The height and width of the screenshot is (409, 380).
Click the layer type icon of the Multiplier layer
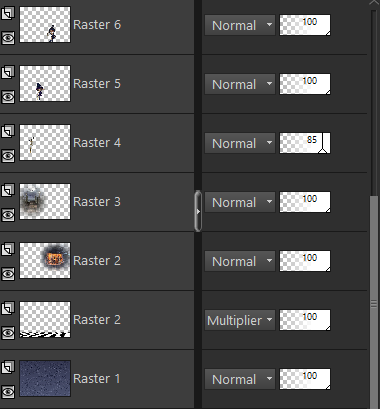[x=8, y=308]
